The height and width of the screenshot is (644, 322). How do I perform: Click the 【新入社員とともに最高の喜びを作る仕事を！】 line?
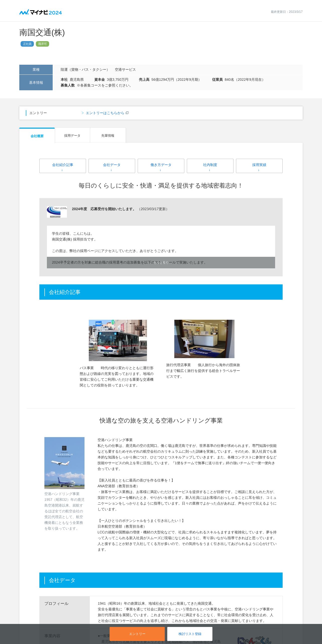(x=136, y=480)
